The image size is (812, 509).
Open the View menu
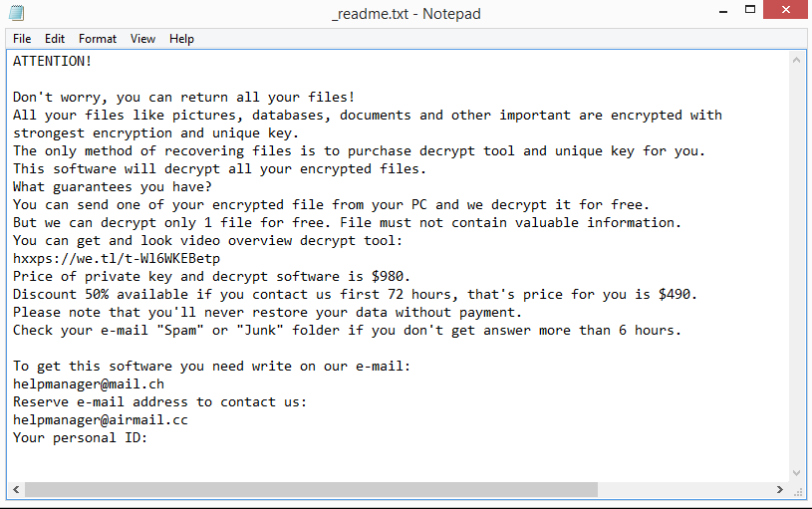point(142,39)
